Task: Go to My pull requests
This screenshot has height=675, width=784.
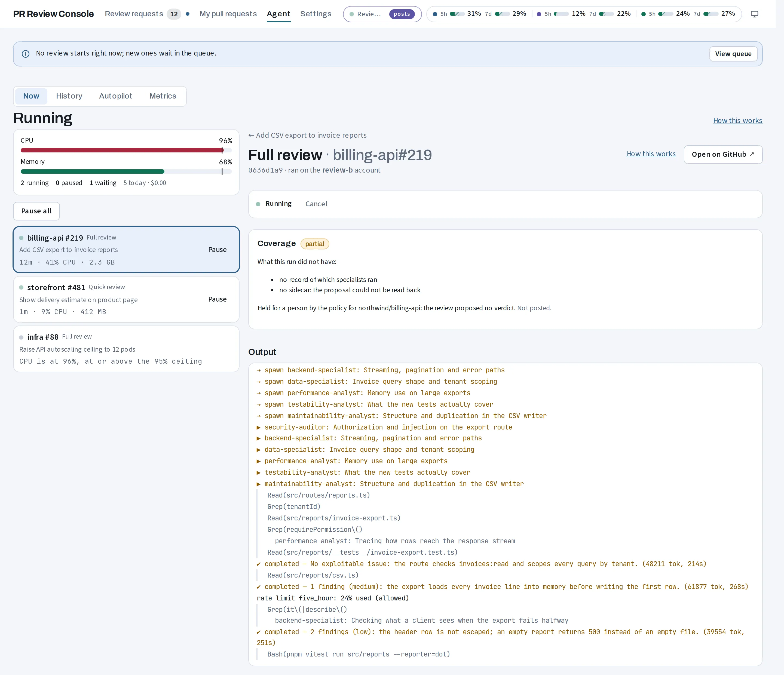Action: (x=228, y=14)
